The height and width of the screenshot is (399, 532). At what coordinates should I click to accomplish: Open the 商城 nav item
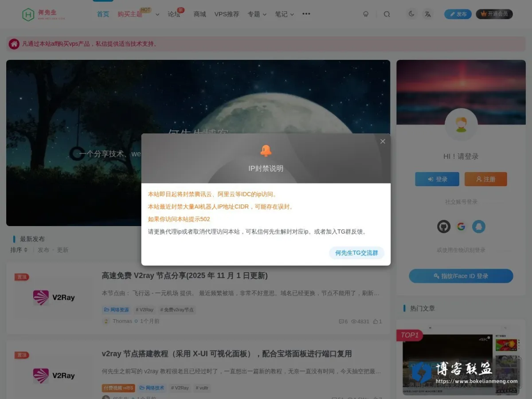pyautogui.click(x=199, y=14)
